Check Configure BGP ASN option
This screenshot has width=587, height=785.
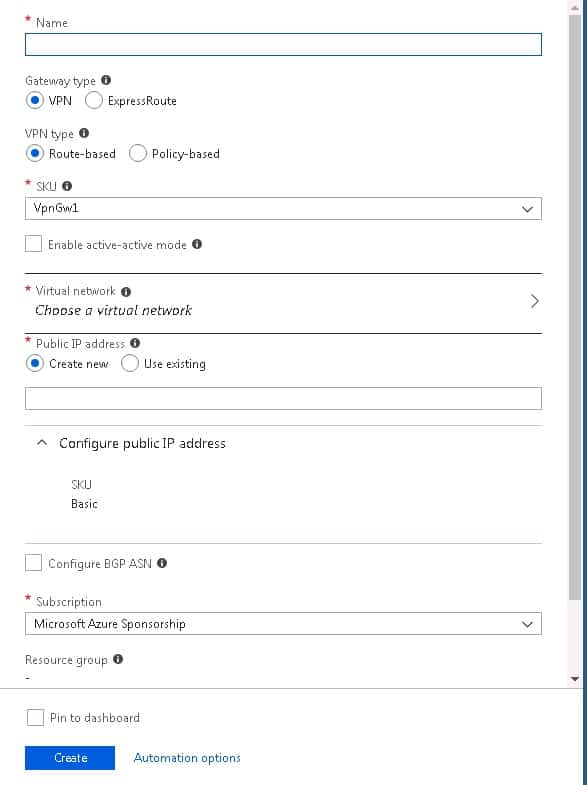pyautogui.click(x=34, y=563)
